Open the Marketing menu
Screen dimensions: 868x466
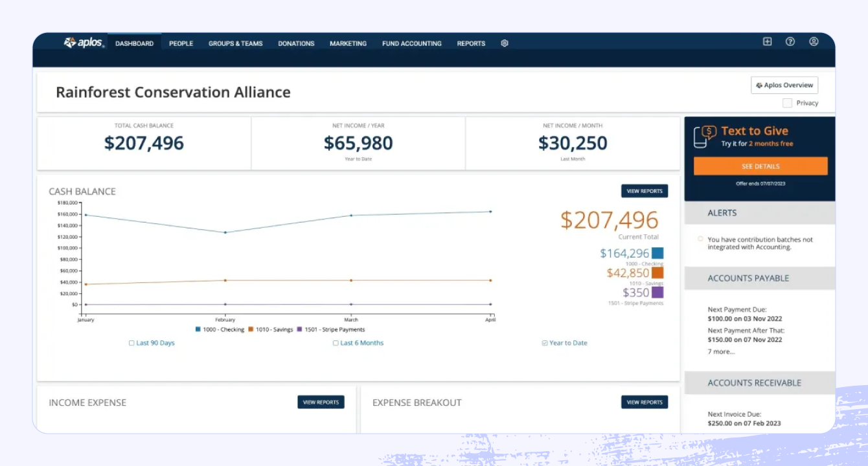click(x=348, y=43)
